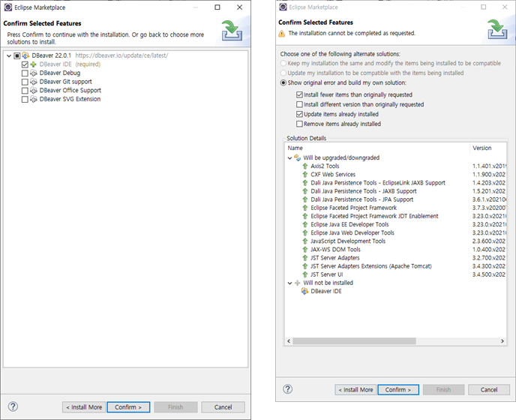The width and height of the screenshot is (516, 420).
Task: Click Cancel in the left Marketplace window
Action: pos(223,407)
